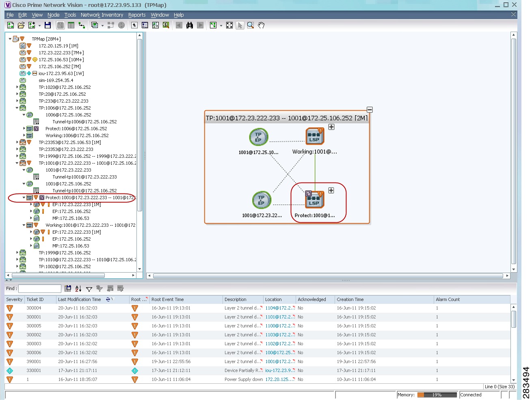The image size is (532, 400).
Task: Click the map pane horizontal scrollbar
Action: point(328,276)
